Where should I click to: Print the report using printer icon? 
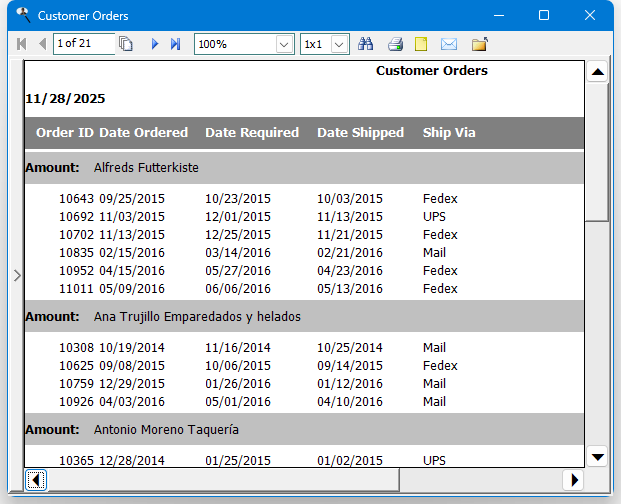(x=395, y=44)
